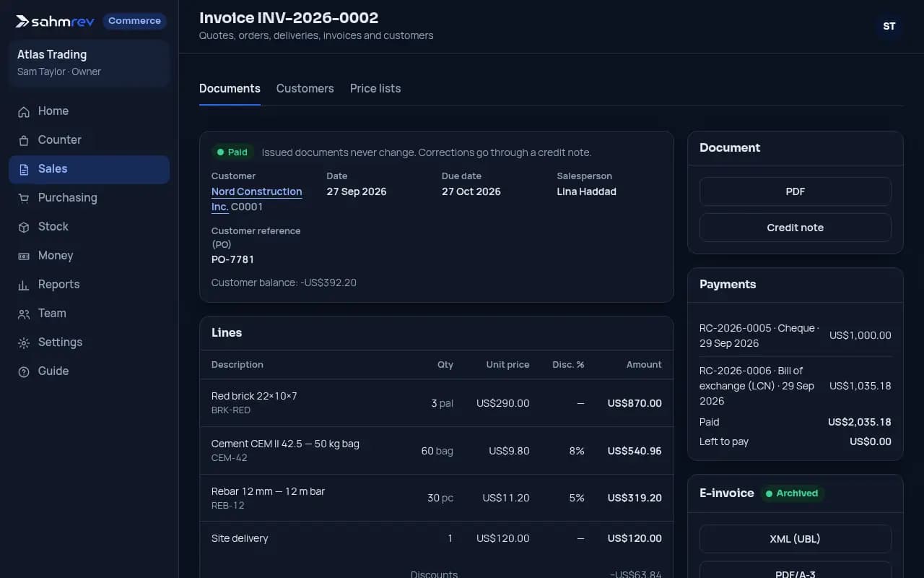924x578 pixels.
Task: Open the Sales section in sidebar
Action: (89, 169)
